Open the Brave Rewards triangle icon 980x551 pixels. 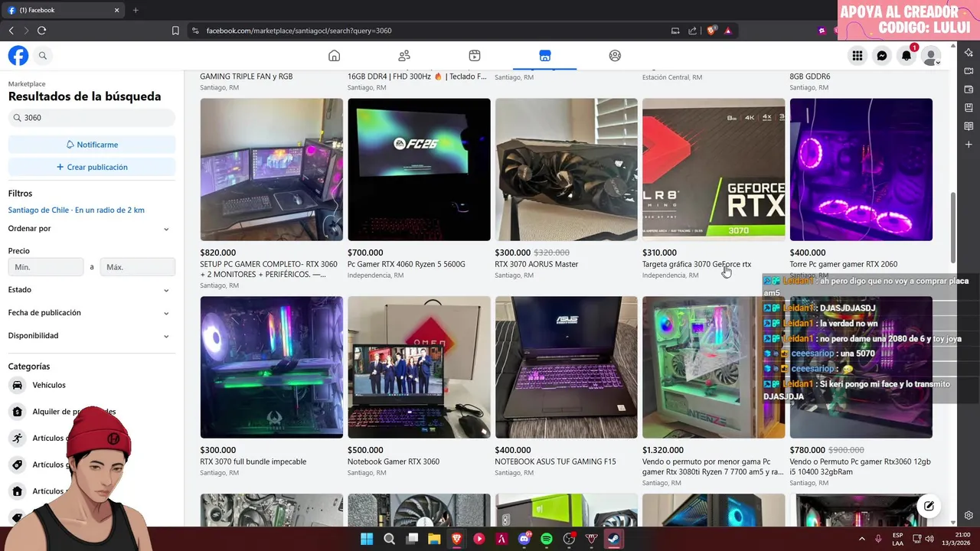[727, 31]
